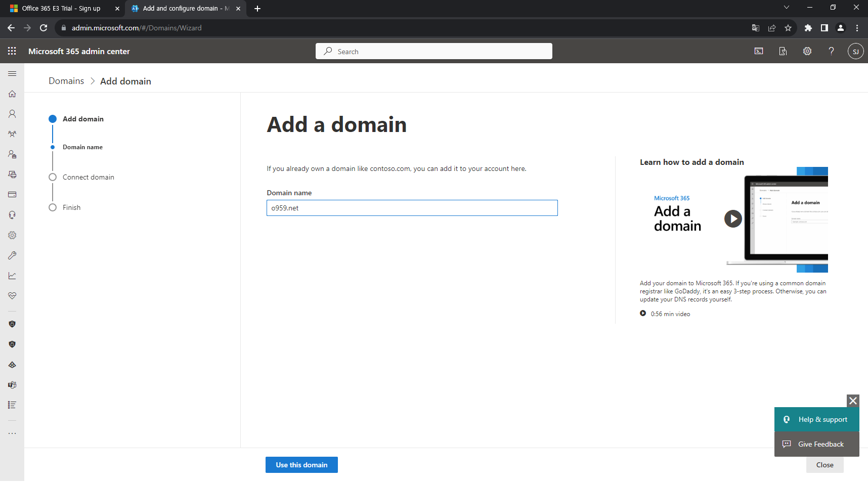Reload the page

44,28
